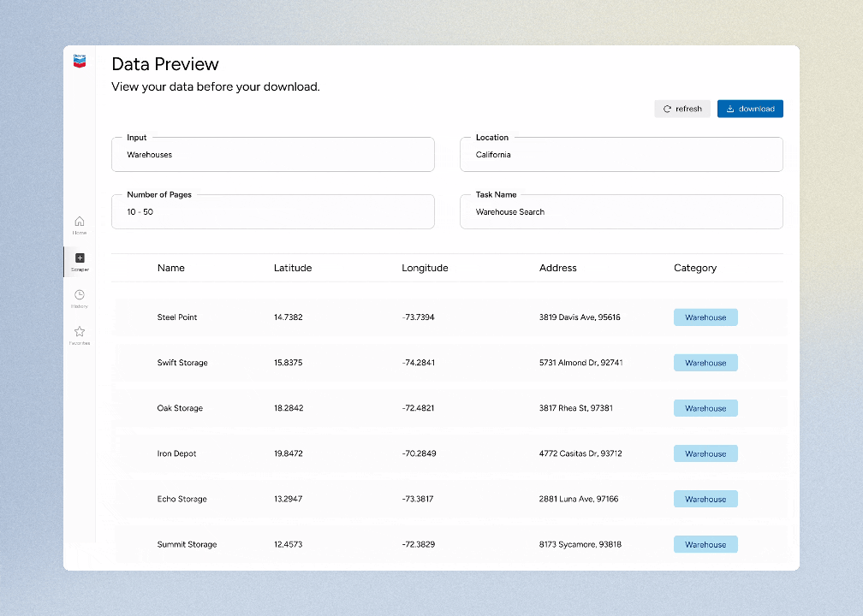Select the Oak Storage name cell
This screenshot has width=863, height=616.
click(180, 408)
